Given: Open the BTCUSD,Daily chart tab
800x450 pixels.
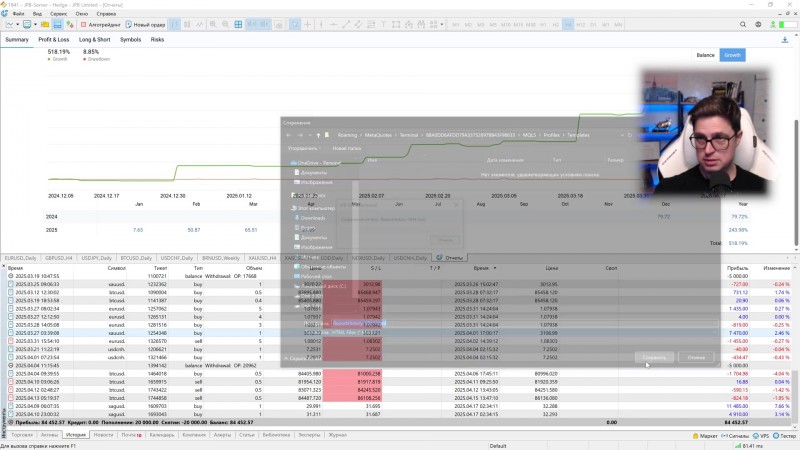Looking at the screenshot, I should coord(136,258).
